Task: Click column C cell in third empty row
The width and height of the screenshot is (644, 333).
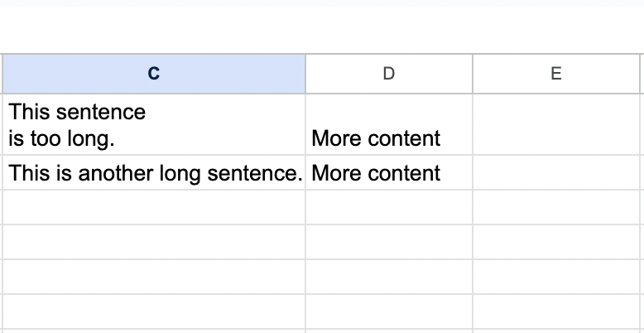Action: tap(153, 277)
